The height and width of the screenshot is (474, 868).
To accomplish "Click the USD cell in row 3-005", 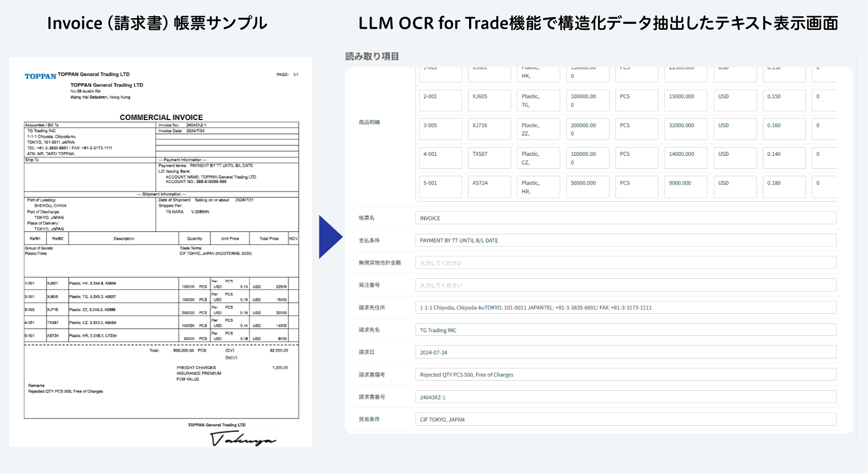I will click(735, 129).
